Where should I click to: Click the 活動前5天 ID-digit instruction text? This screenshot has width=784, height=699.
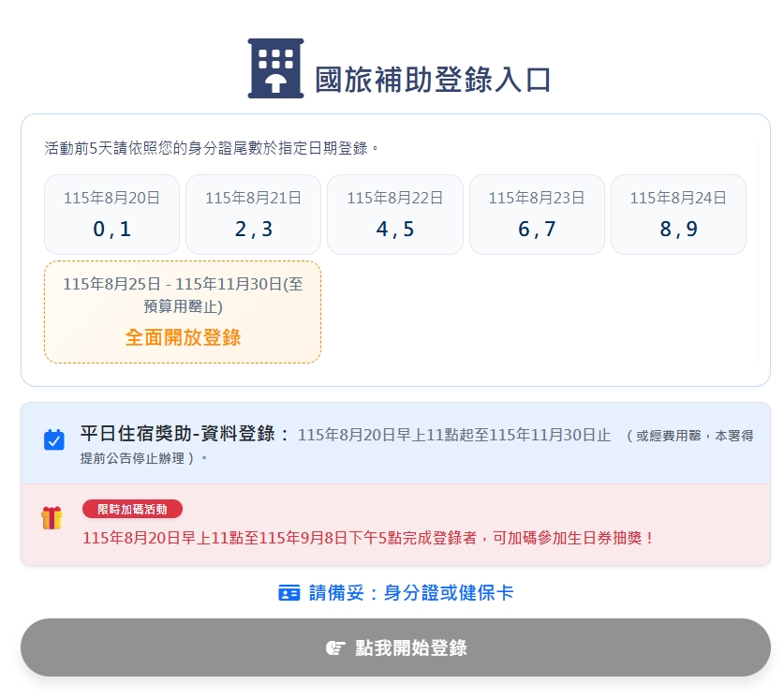212,148
